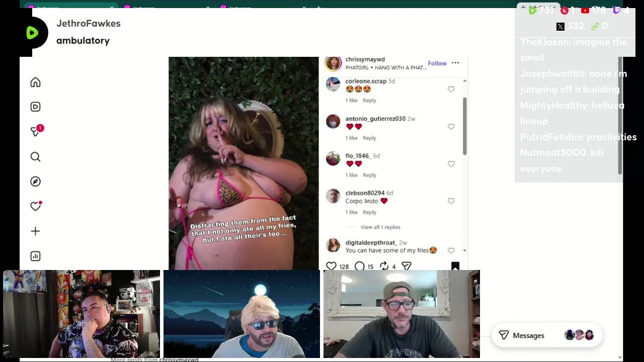Click the Josephwolf86 chat message
The image size is (644, 362).
tap(574, 81)
